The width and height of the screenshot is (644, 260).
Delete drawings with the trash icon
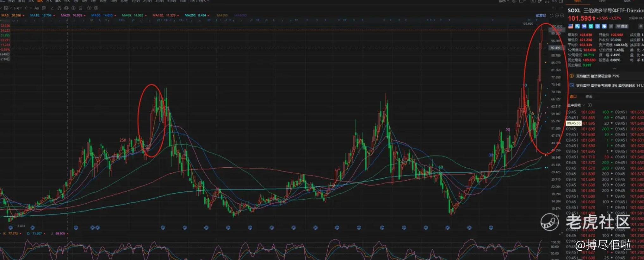80,8
